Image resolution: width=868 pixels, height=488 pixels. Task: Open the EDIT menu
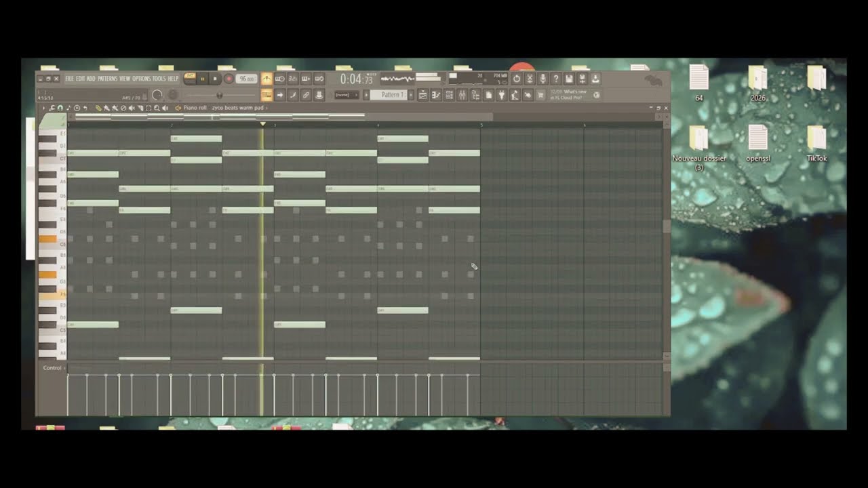pyautogui.click(x=81, y=79)
